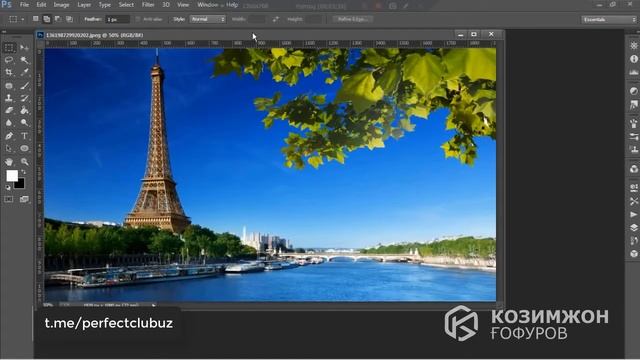Select the Healing Brush tool
This screenshot has width=640, height=360.
[9, 86]
